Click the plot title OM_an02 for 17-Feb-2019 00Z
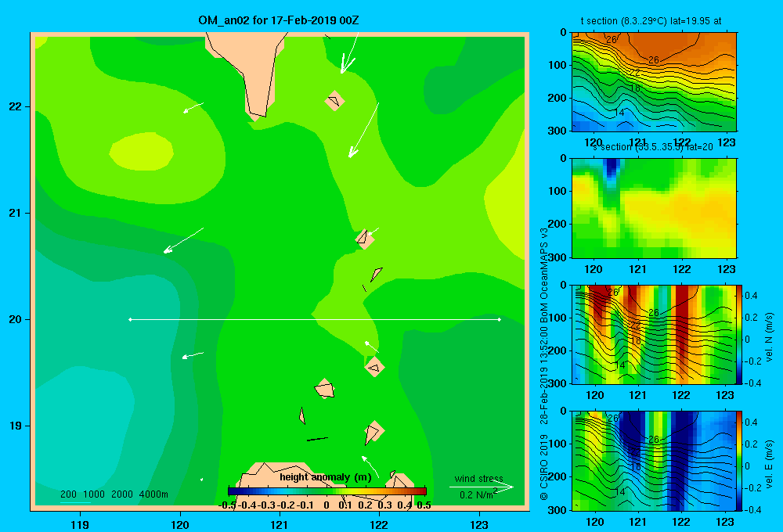Screen dimensions: 783x532 279,20
